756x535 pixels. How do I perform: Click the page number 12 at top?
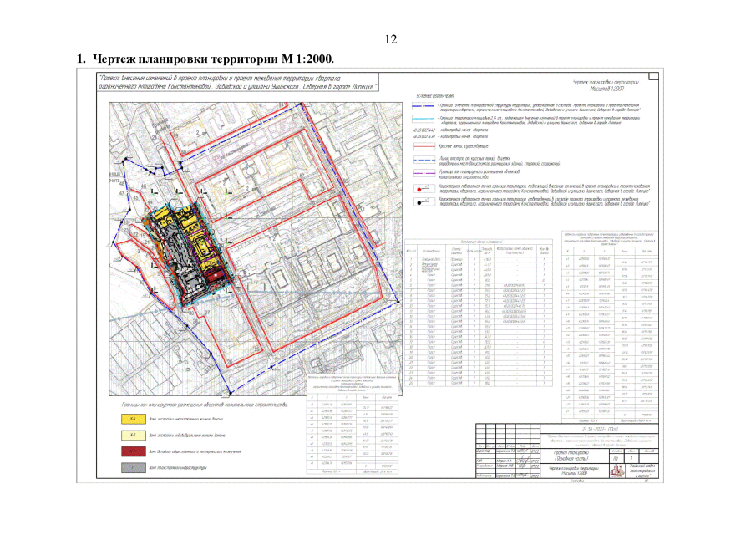click(391, 39)
